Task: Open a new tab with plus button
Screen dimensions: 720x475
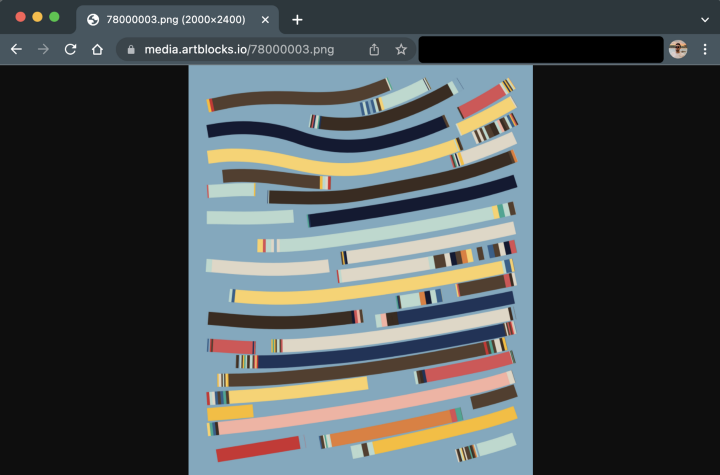Action: [297, 19]
